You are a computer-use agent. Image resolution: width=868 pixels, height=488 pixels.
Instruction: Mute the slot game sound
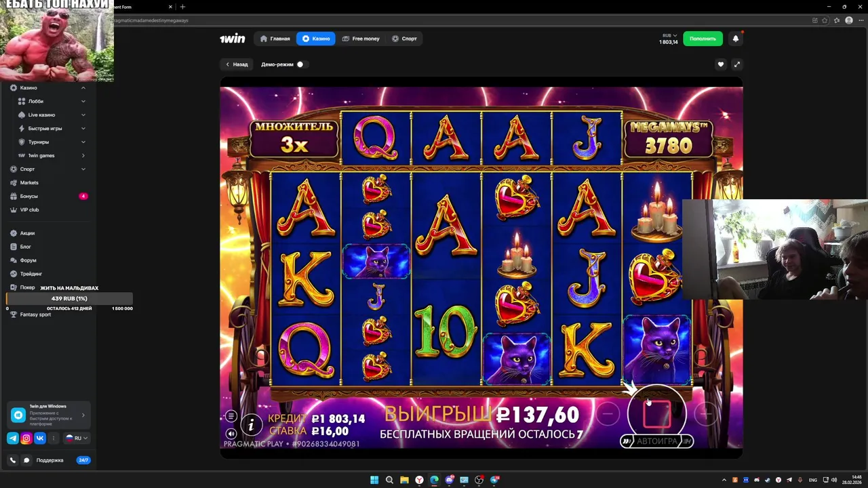point(231,434)
